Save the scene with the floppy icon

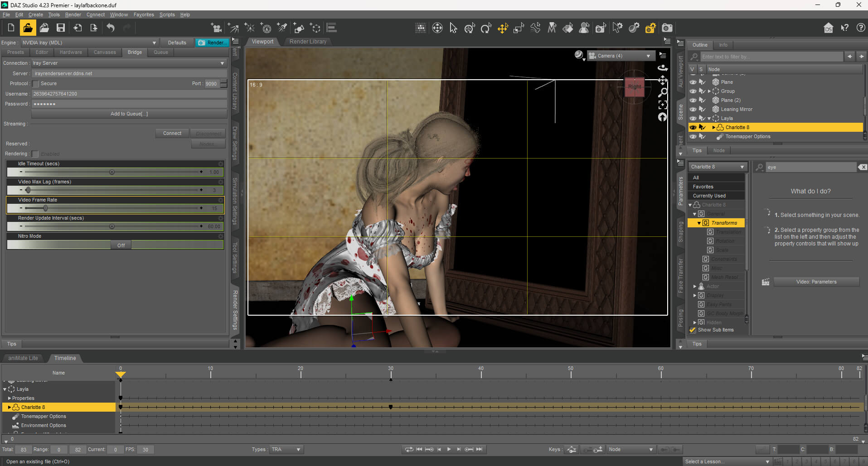click(61, 28)
